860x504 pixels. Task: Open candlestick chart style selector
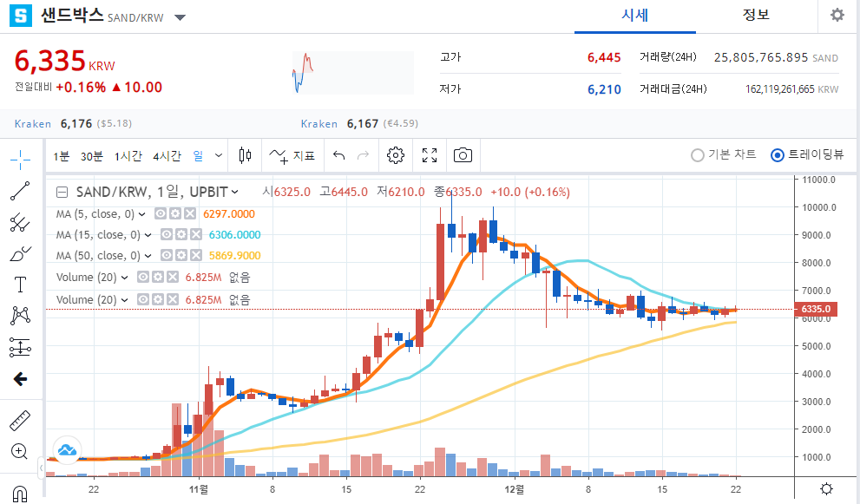tap(246, 156)
